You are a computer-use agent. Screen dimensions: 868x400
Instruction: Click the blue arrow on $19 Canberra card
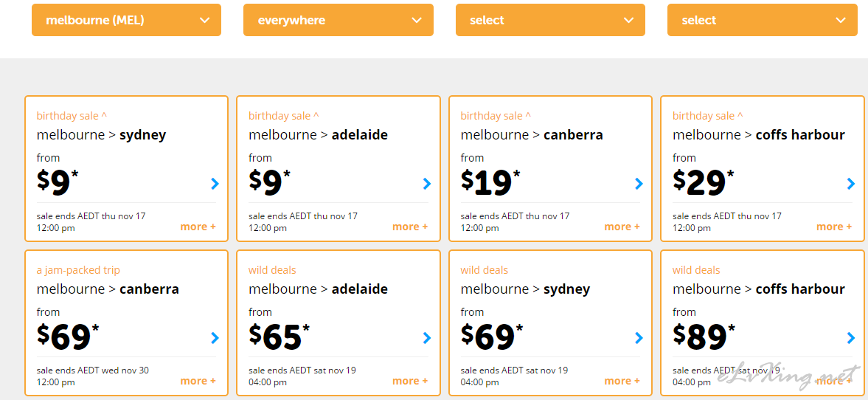(639, 183)
